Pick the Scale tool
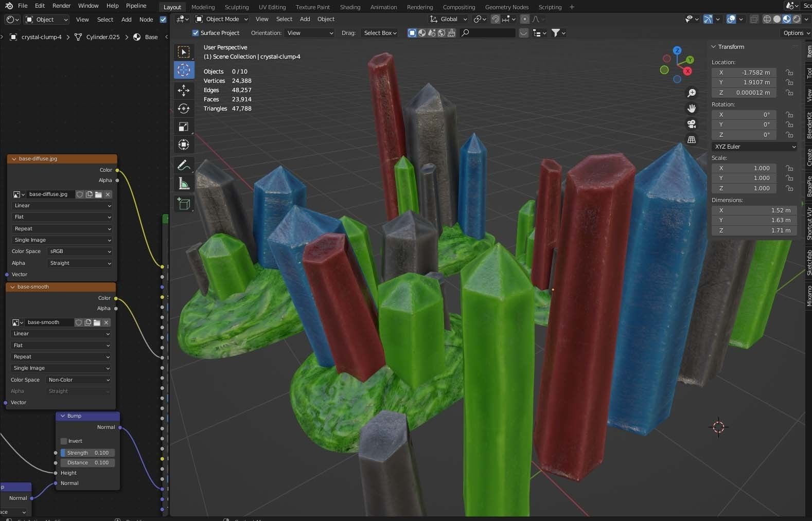812x521 pixels. (x=184, y=127)
